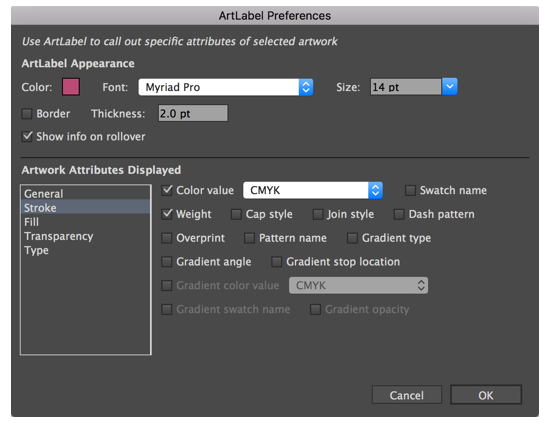Uncheck Show info on rollover
Image resolution: width=545 pixels, height=424 pixels.
coord(27,137)
